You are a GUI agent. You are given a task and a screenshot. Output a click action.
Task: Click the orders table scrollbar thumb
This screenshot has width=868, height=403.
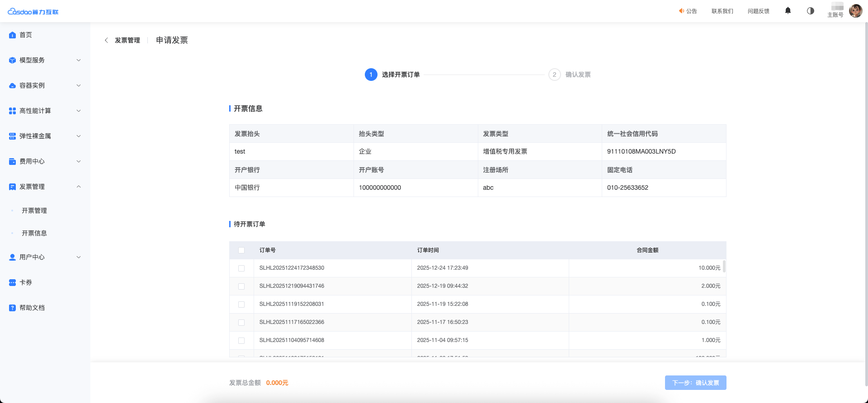tap(724, 266)
